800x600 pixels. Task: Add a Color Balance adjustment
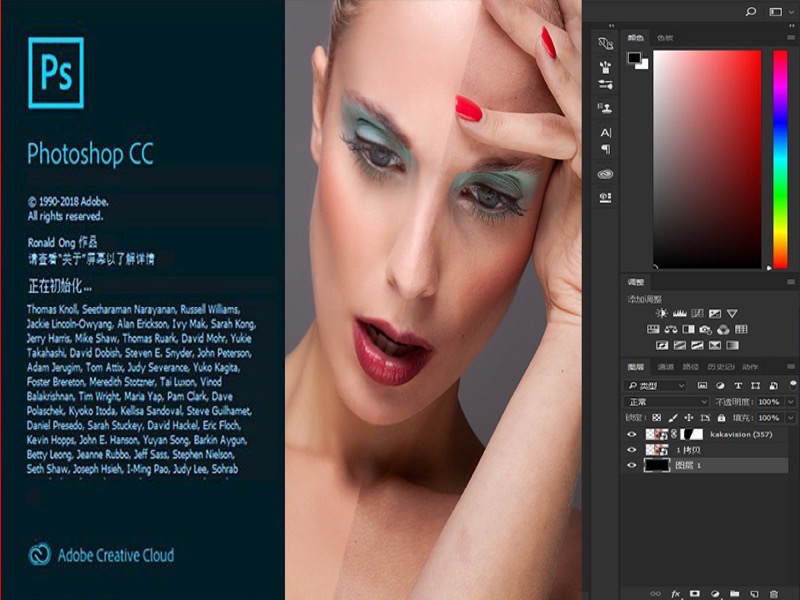click(670, 330)
